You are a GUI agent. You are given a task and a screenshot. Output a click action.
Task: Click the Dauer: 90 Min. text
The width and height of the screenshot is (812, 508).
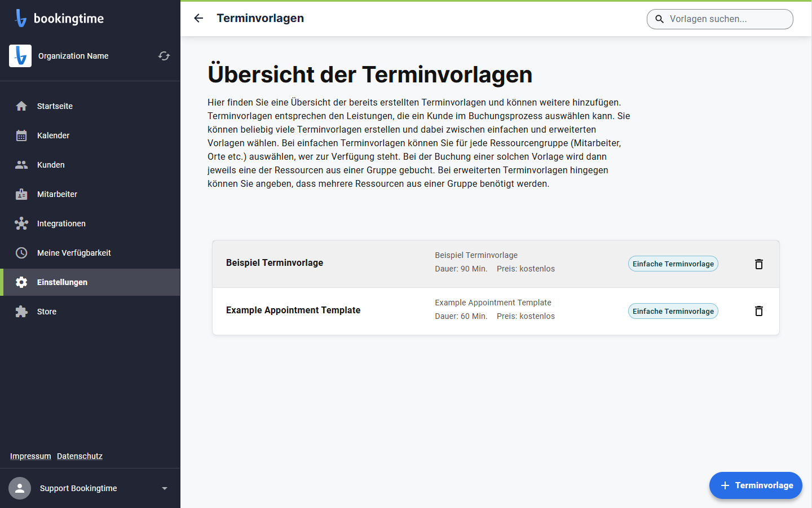point(461,269)
